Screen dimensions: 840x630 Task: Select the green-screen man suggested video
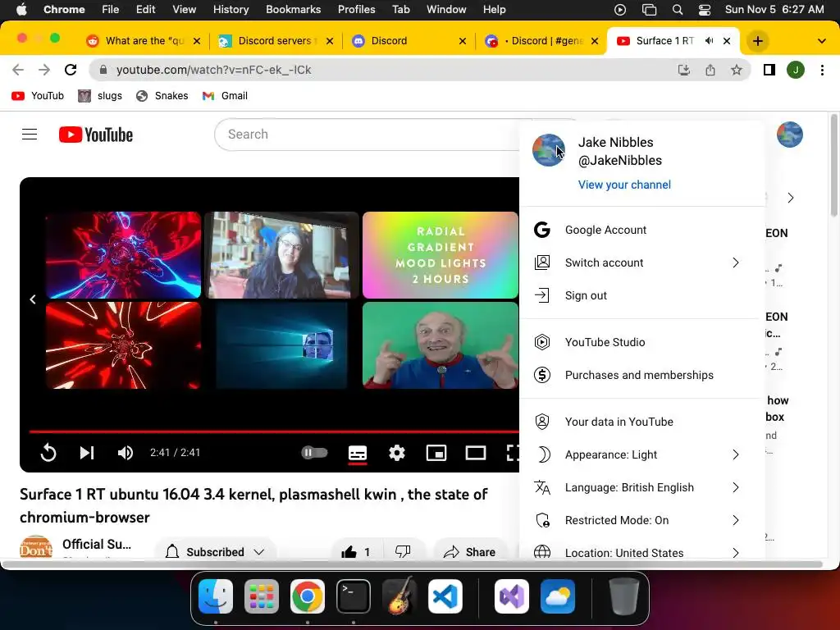click(x=441, y=345)
